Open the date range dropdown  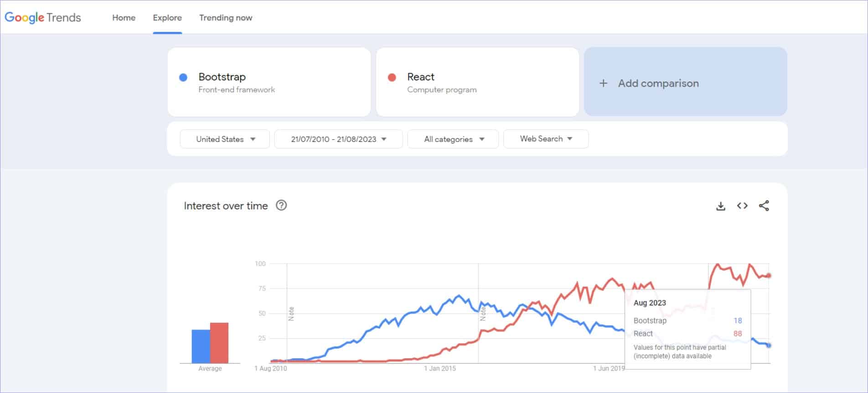coord(338,139)
